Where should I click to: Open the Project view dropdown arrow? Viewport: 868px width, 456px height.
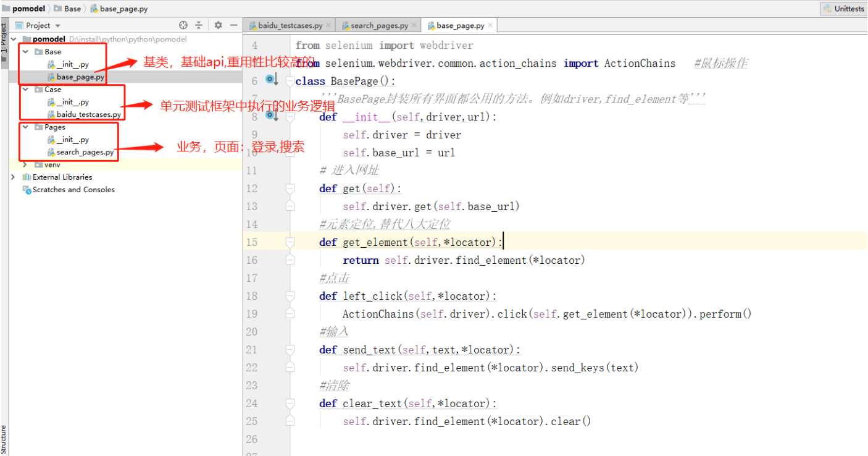(59, 25)
